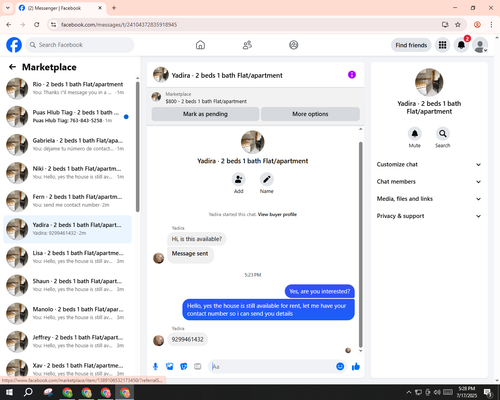Viewport: 500px width, 400px height.
Task: Open the Windows notification center icon
Action: coord(489,392)
